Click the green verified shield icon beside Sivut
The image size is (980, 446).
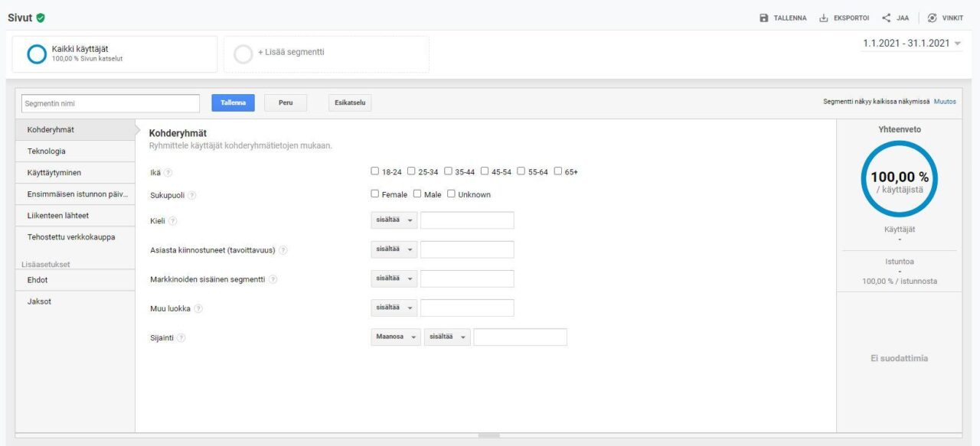pyautogui.click(x=41, y=18)
